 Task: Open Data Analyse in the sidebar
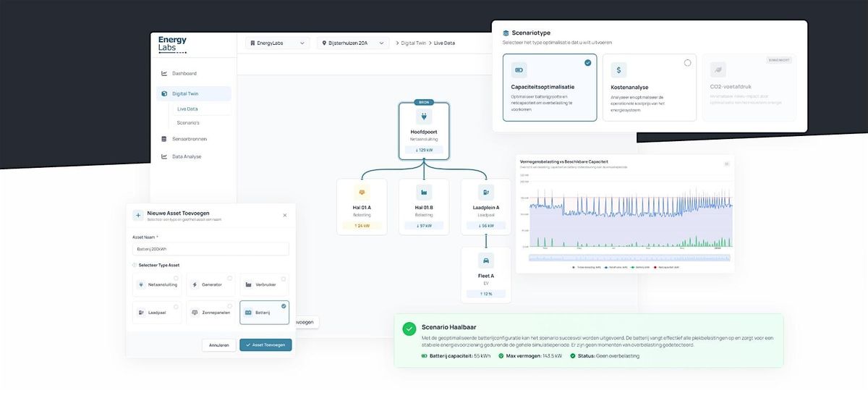click(186, 156)
